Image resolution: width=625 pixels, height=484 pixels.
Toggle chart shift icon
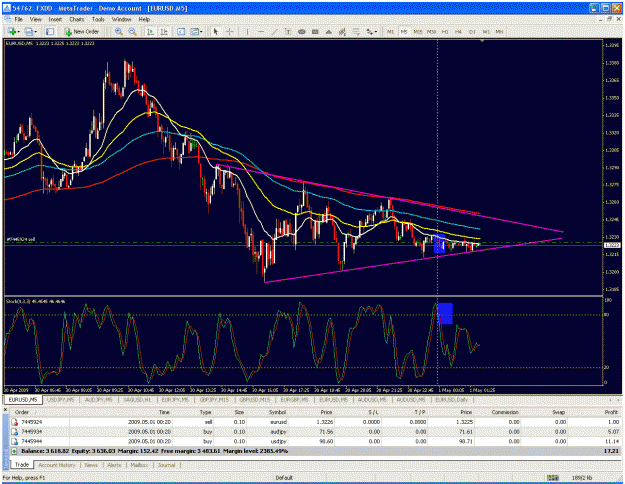tap(164, 31)
